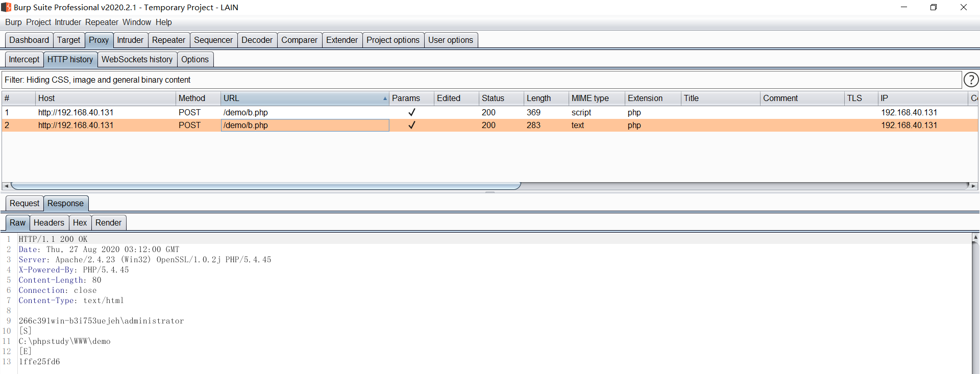Viewport: 980px width, 374px height.
Task: Click 'HTTP/1.1 200 OK' status line
Action: point(53,239)
